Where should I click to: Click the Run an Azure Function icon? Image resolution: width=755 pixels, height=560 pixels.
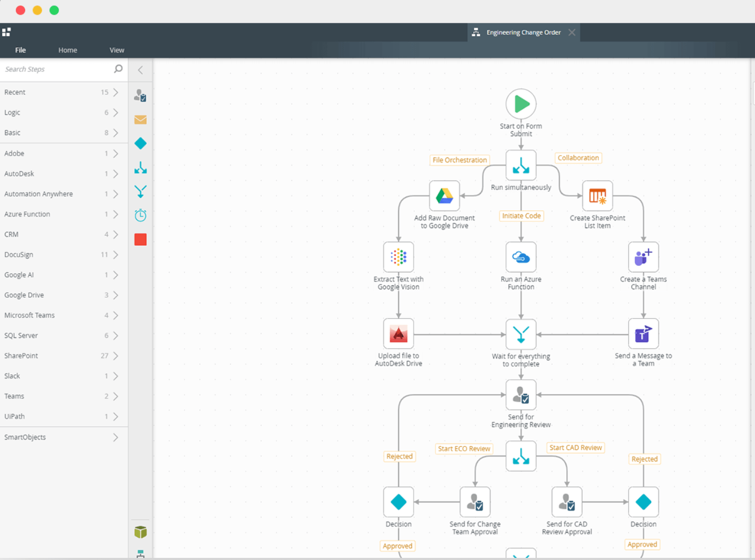click(521, 257)
